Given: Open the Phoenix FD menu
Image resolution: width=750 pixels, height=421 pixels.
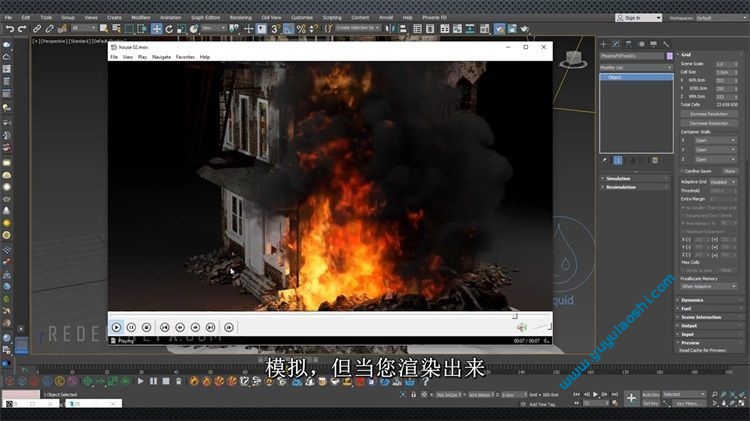Looking at the screenshot, I should [x=434, y=17].
